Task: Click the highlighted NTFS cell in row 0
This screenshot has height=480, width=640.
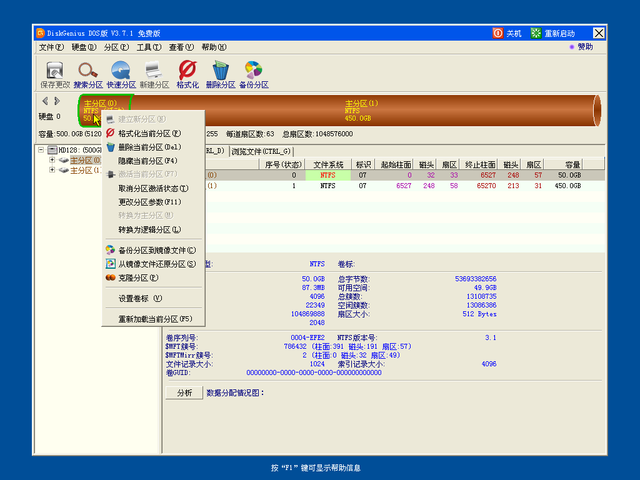Action: (328, 175)
